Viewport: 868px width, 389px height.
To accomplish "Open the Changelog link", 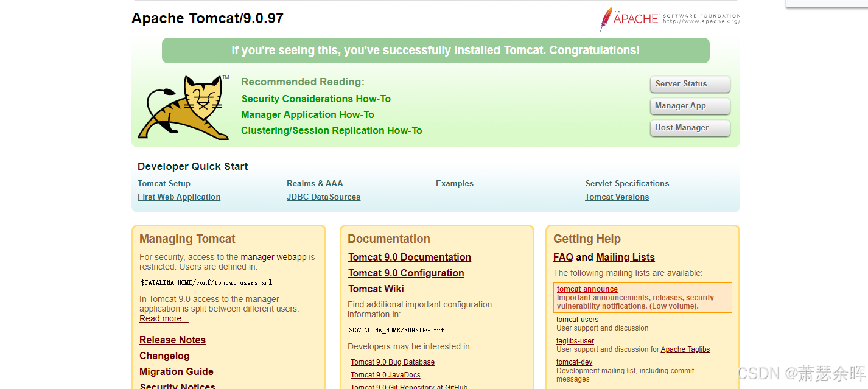I will 164,356.
